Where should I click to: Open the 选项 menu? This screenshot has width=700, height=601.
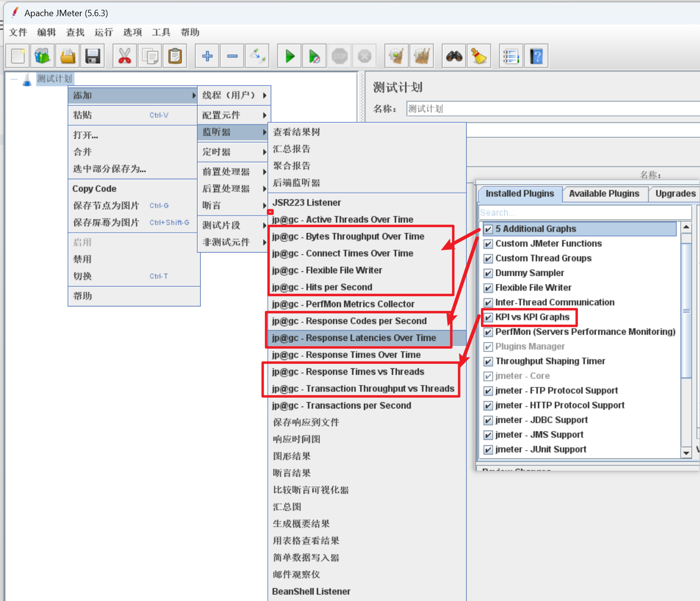pyautogui.click(x=132, y=32)
